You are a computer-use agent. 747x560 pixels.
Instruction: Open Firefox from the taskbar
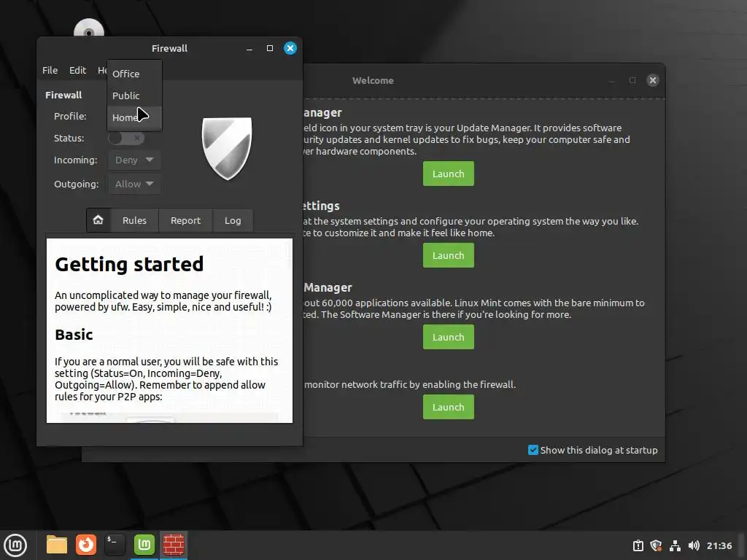[86, 545]
